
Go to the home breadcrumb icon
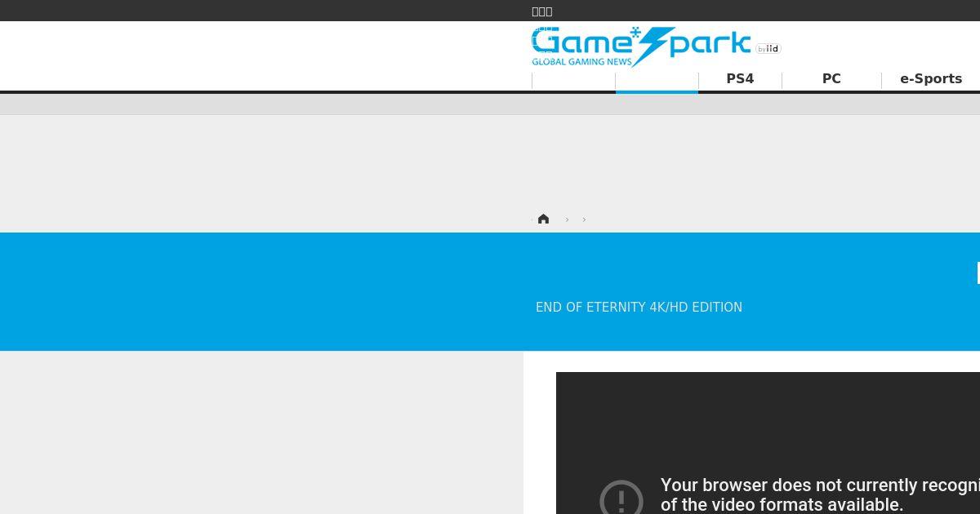point(543,219)
